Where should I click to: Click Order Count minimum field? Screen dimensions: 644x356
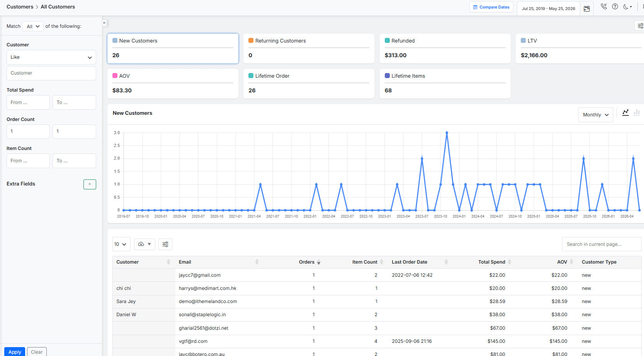coord(28,131)
